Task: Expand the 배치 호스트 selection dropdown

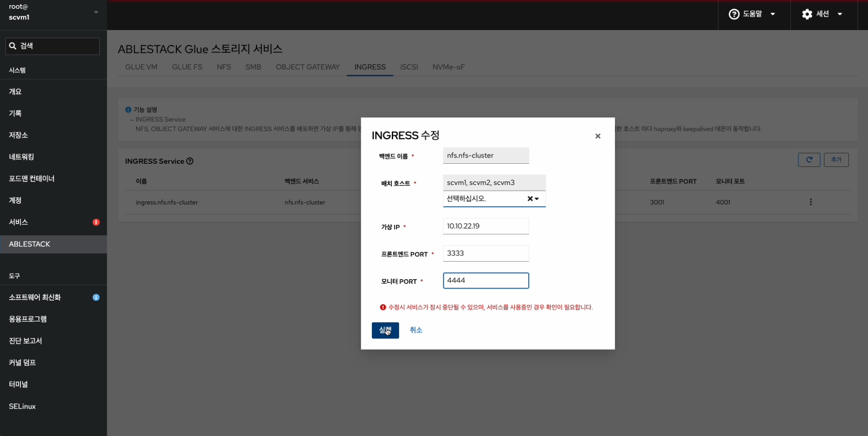Action: (x=537, y=199)
